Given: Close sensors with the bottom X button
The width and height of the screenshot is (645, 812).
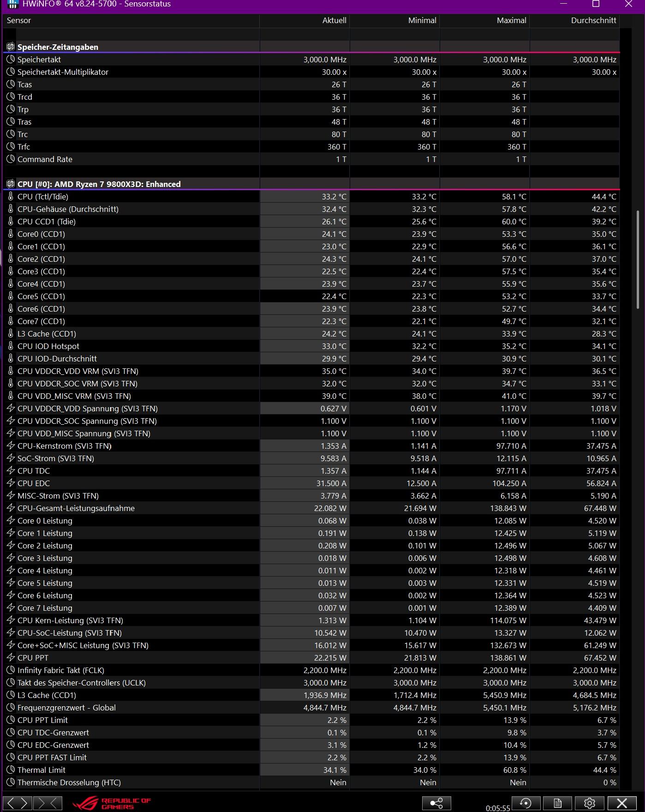Looking at the screenshot, I should [621, 803].
